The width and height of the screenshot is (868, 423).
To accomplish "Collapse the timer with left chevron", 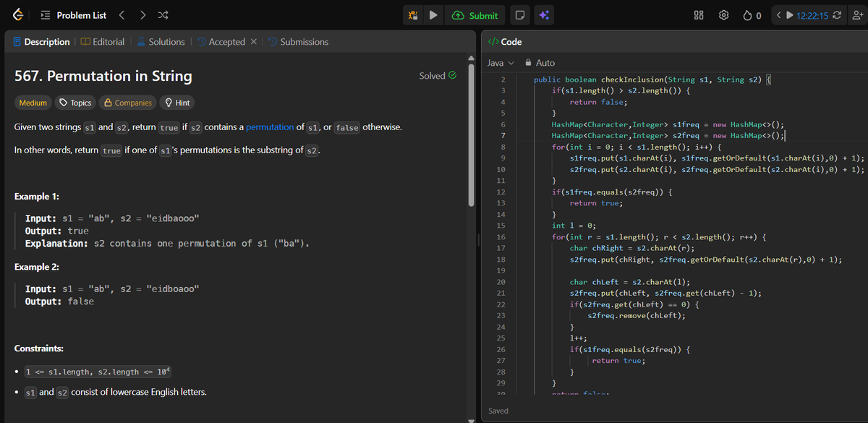I will point(777,15).
